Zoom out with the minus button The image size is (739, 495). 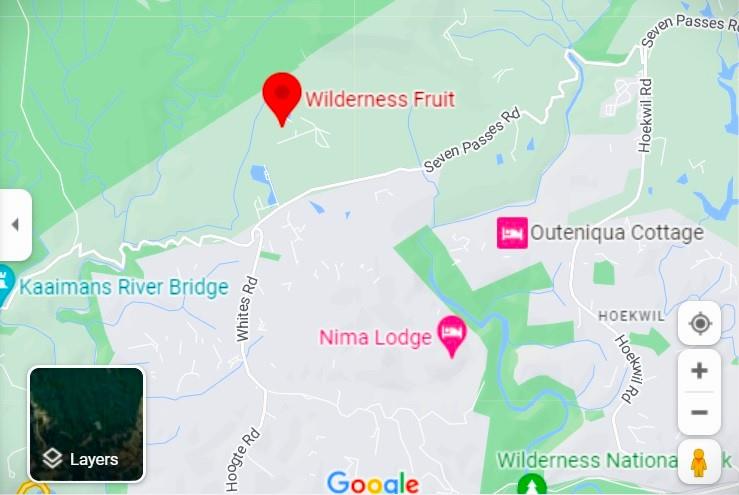[x=699, y=412]
